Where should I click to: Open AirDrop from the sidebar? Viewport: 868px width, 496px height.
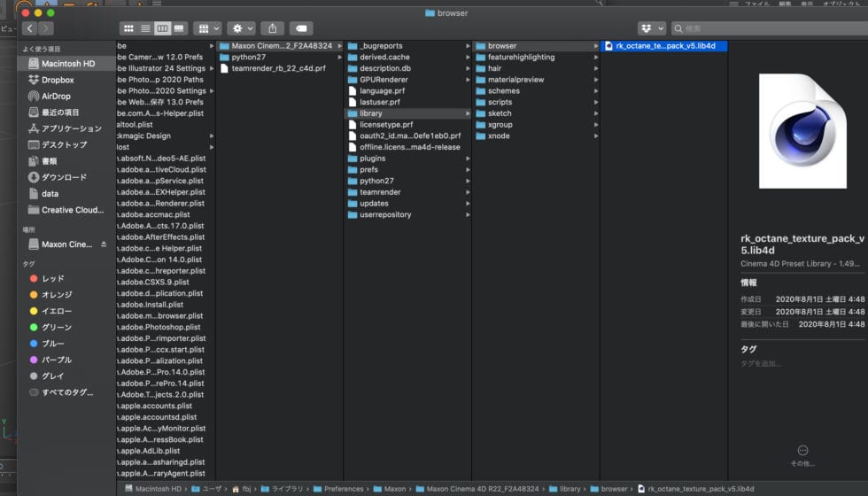pos(55,96)
